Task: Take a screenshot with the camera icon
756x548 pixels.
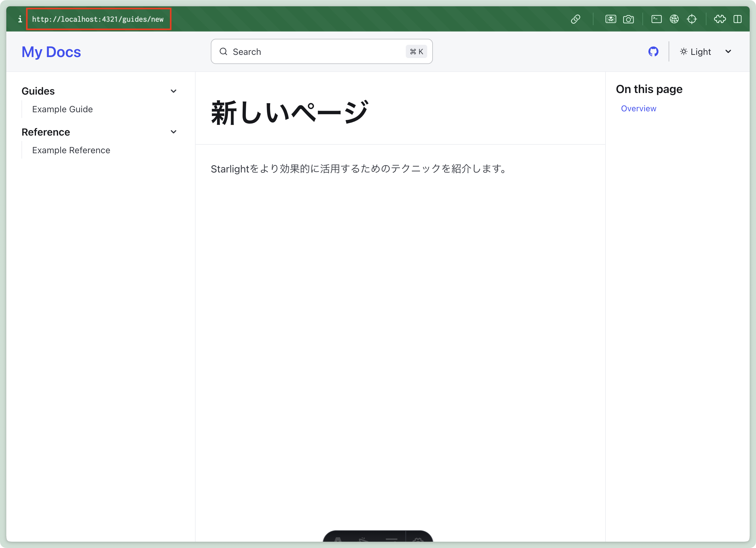Action: (x=628, y=19)
